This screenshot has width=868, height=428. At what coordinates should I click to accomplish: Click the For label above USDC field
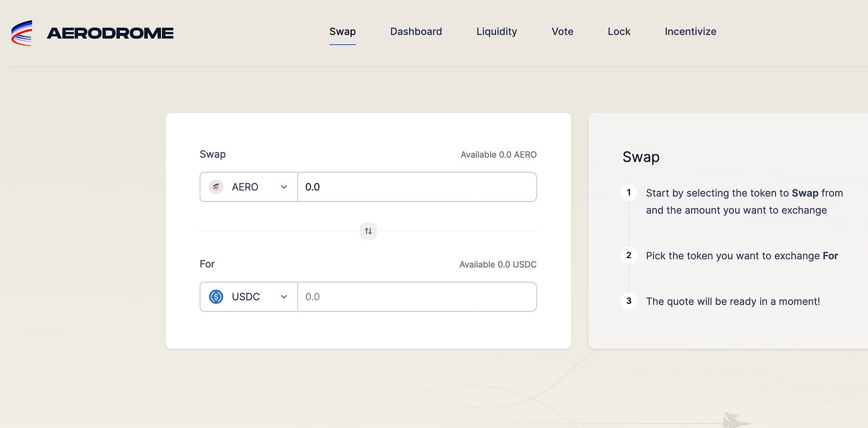(x=207, y=264)
